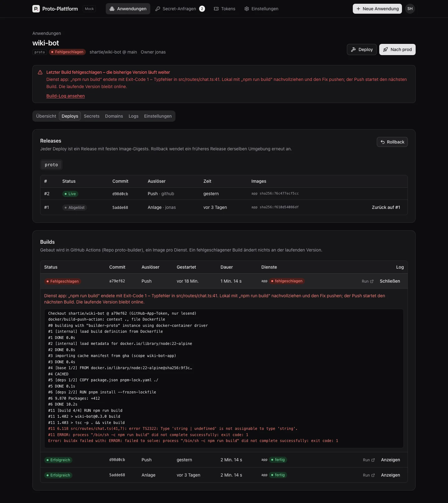The width and height of the screenshot is (448, 503).
Task: Close the expanded build log with Schließen
Action: [x=390, y=281]
